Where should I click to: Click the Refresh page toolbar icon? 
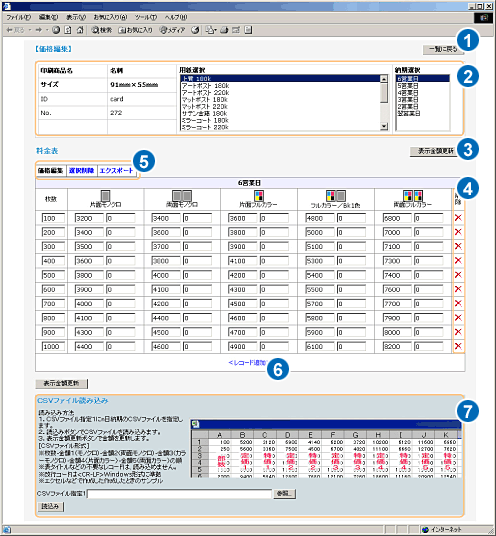pyautogui.click(x=68, y=30)
